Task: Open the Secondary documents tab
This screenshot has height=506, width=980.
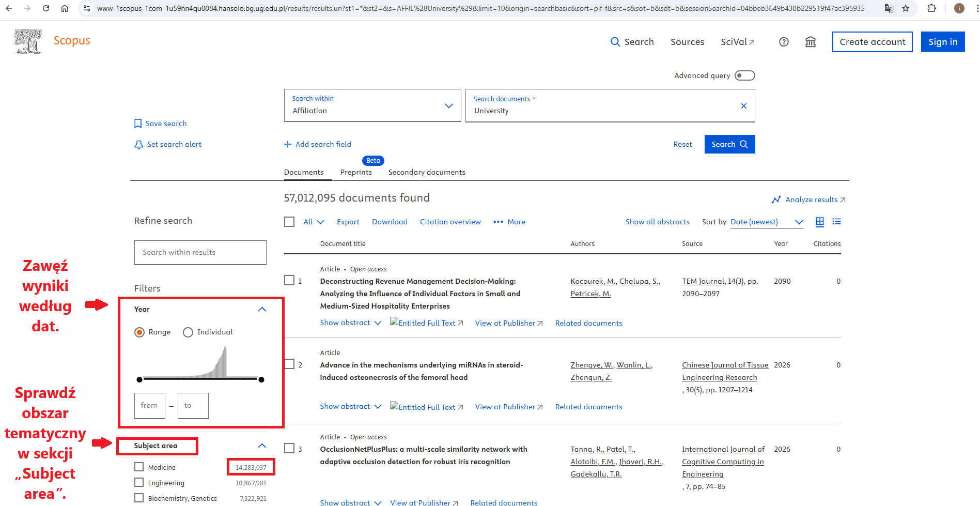Action: pyautogui.click(x=426, y=172)
